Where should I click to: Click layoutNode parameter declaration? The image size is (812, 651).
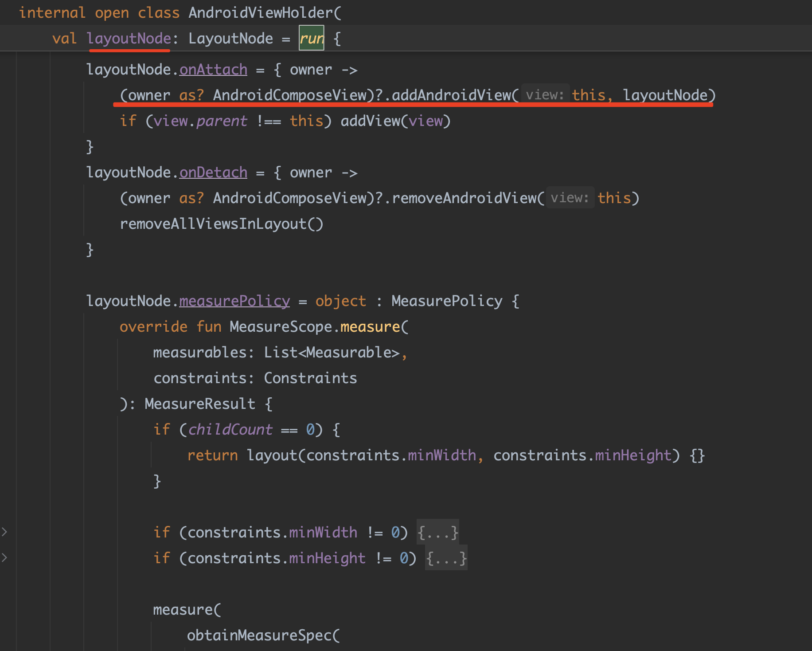[x=129, y=38]
